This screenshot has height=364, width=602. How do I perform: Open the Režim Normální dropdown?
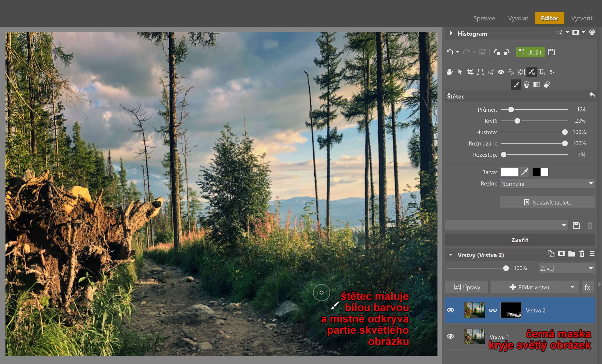tap(547, 184)
